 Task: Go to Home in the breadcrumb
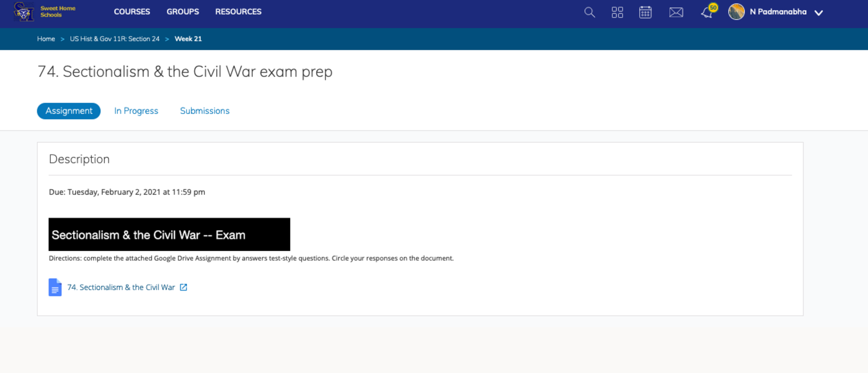coord(46,39)
